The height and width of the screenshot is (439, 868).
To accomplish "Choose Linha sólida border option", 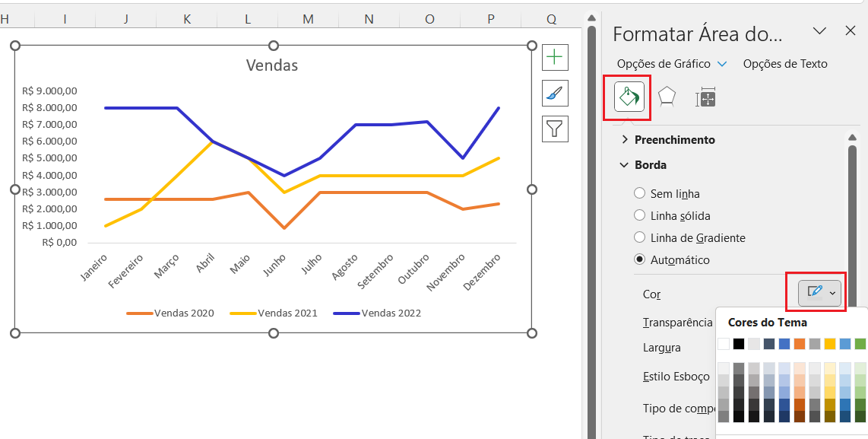I will [640, 216].
